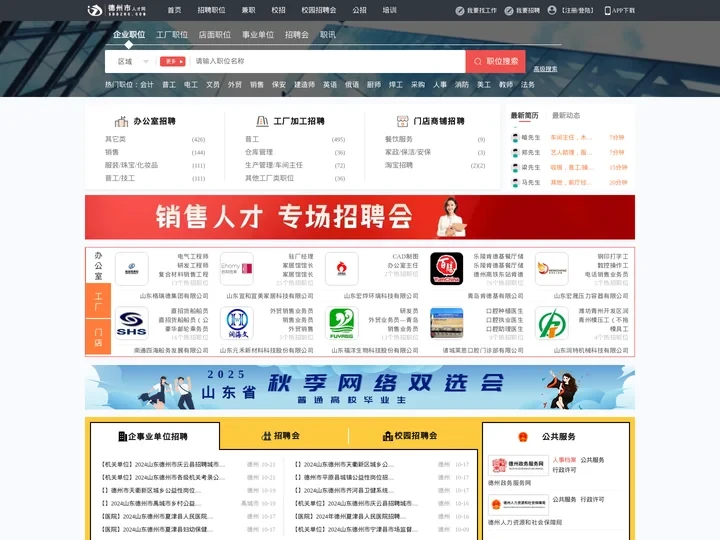The image size is (720, 540).
Task: Click the 办公室招聘 building icon
Action: coord(121,121)
